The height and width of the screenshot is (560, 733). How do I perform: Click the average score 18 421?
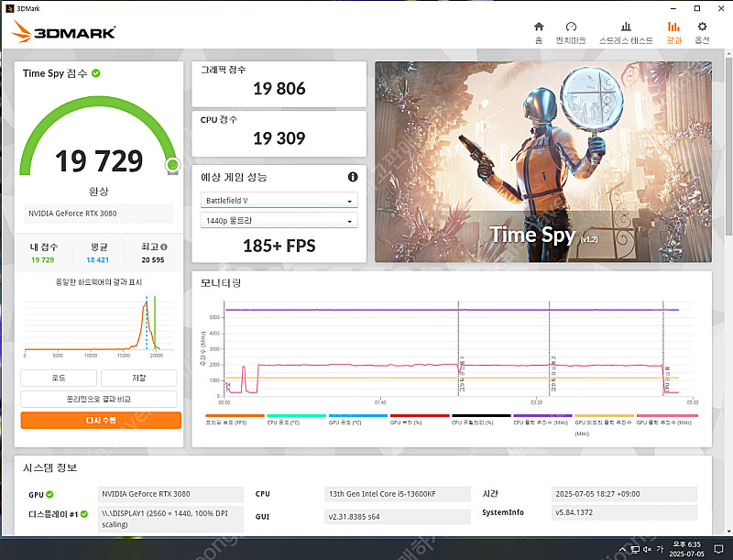[98, 260]
